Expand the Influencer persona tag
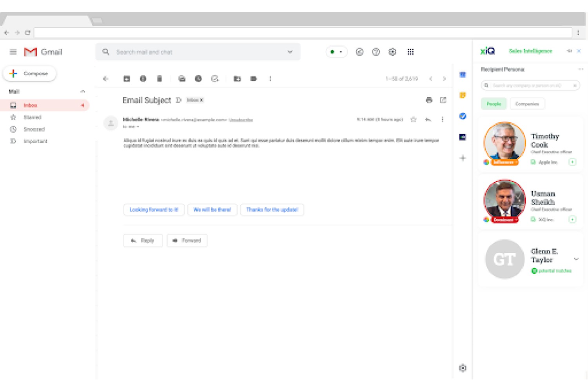The image size is (588, 392). coord(505,162)
